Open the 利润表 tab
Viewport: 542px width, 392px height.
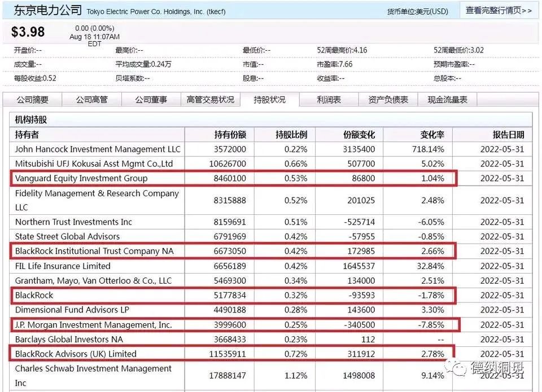[x=329, y=100]
